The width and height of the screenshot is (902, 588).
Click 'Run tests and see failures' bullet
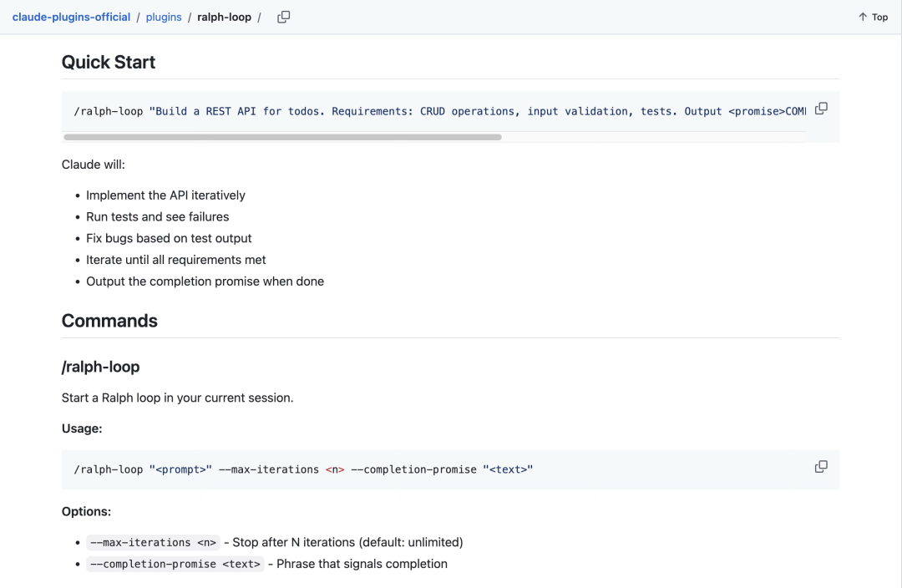coord(158,217)
